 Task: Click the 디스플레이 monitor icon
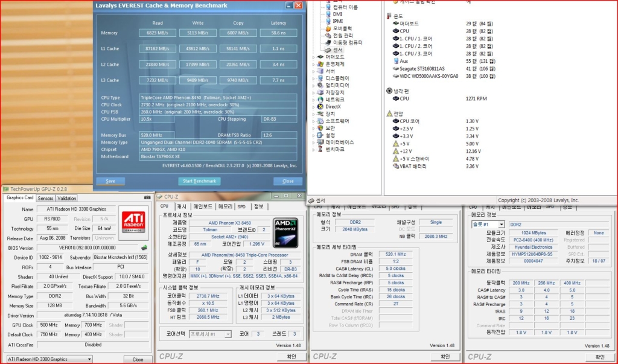[x=320, y=78]
